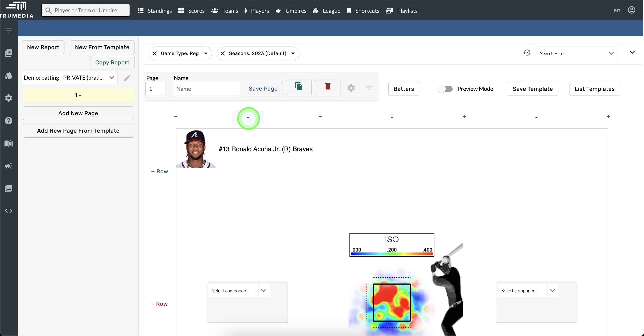Remove the Game Type: Reg filter
Screen dimensions: 644x336
[154, 53]
